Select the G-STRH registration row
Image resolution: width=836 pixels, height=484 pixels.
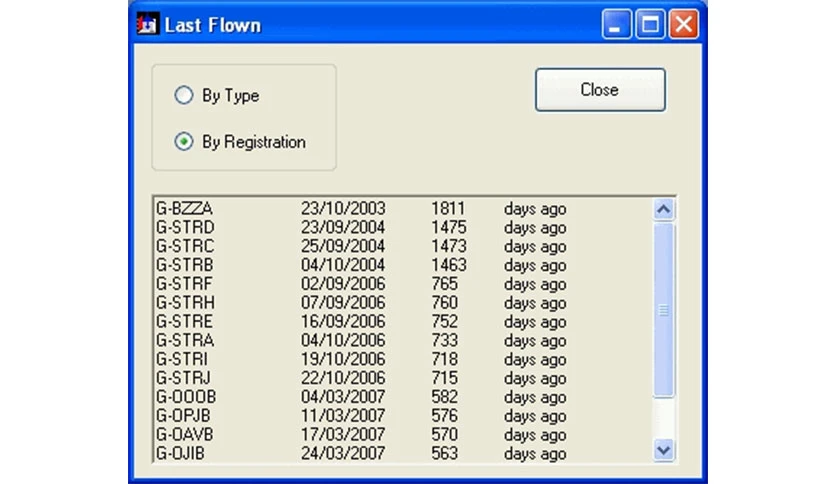coord(402,303)
